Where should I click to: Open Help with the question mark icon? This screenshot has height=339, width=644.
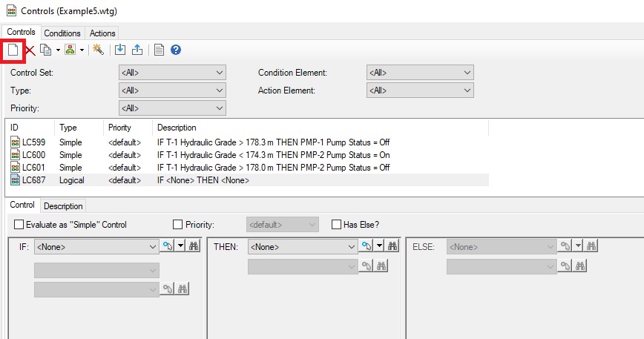(176, 50)
